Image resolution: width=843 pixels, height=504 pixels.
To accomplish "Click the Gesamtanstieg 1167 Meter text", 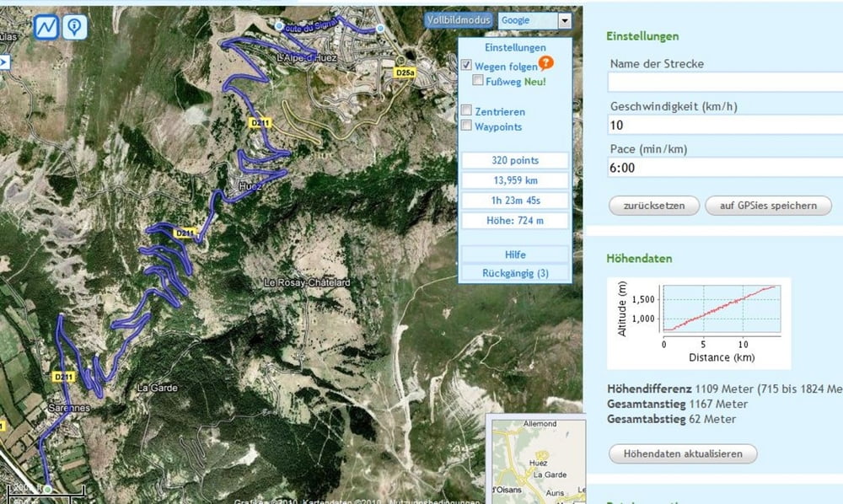I will click(678, 404).
